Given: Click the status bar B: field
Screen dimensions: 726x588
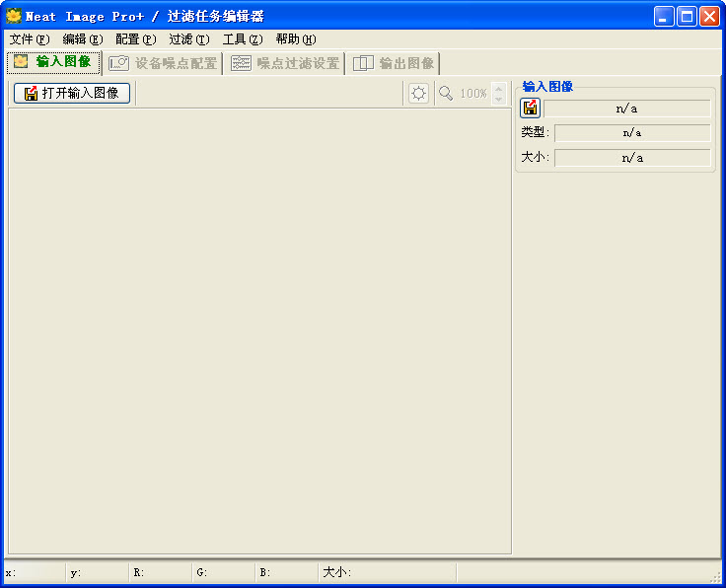Looking at the screenshot, I should 287,573.
